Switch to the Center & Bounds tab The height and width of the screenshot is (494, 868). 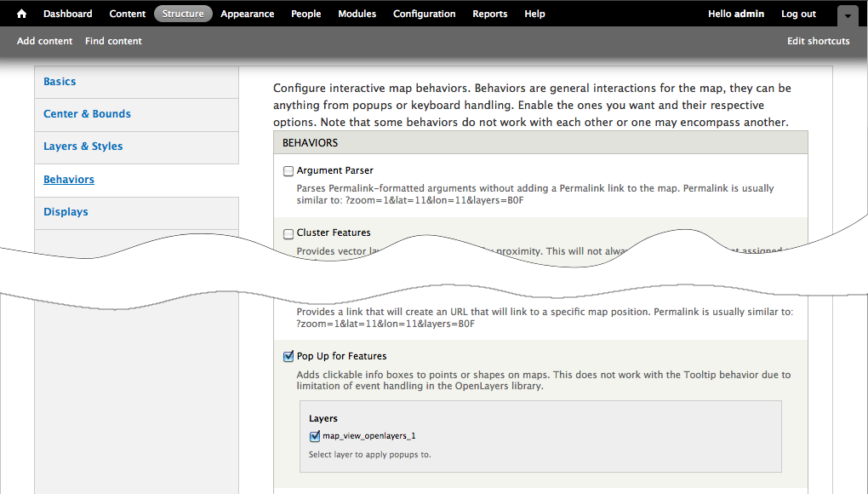(87, 114)
